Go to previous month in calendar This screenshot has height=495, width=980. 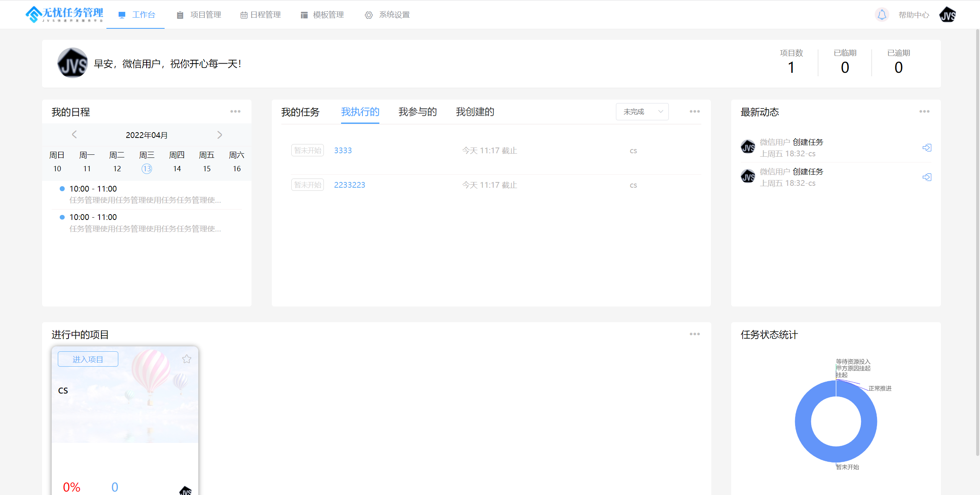pyautogui.click(x=74, y=134)
